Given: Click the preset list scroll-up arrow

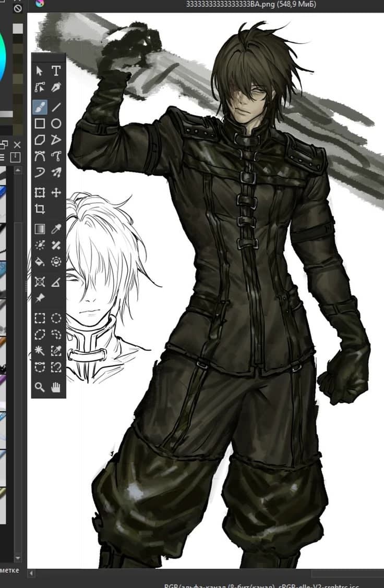Looking at the screenshot, I should click(18, 170).
